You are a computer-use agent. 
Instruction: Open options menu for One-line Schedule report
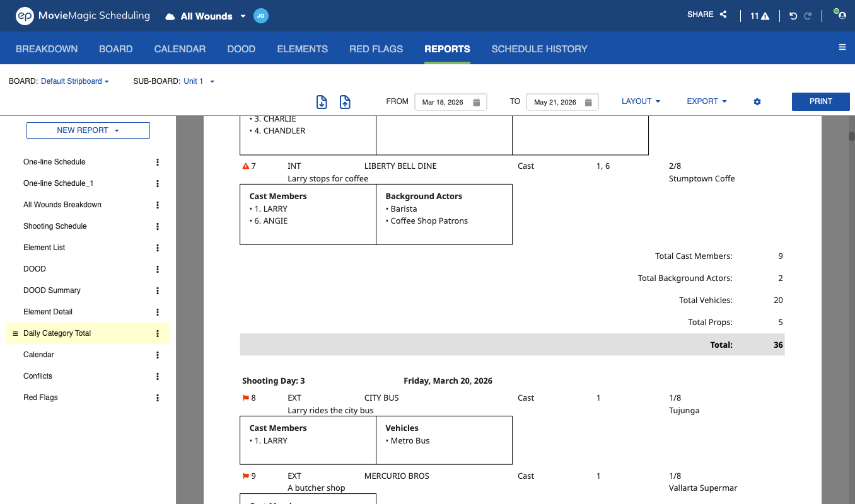[158, 162]
